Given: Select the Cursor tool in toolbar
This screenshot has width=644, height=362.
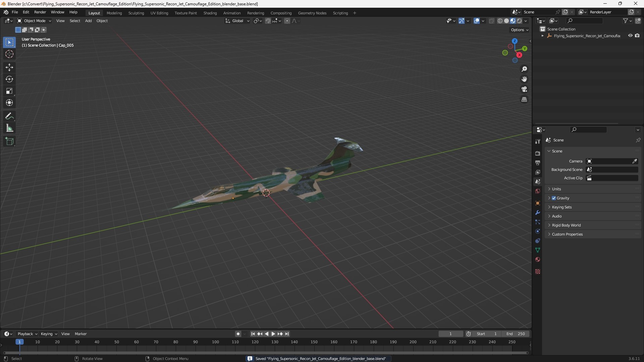Looking at the screenshot, I should pos(9,54).
